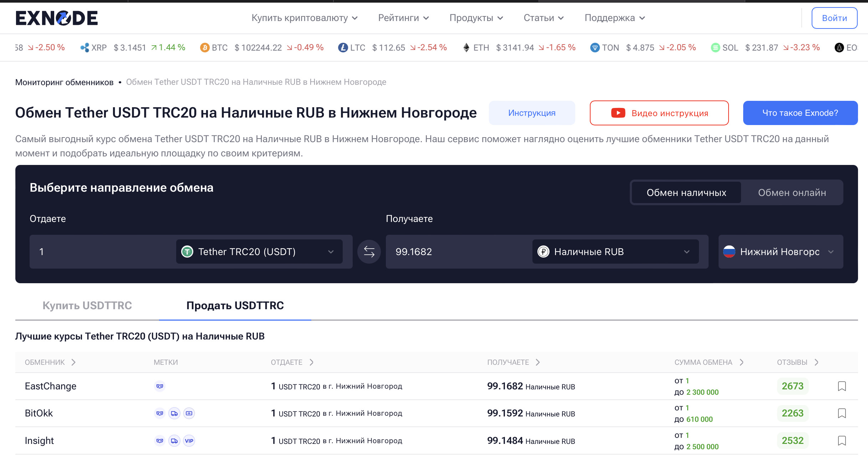Click the EXNODE logo
Viewport: 868px width, 456px height.
[x=57, y=18]
